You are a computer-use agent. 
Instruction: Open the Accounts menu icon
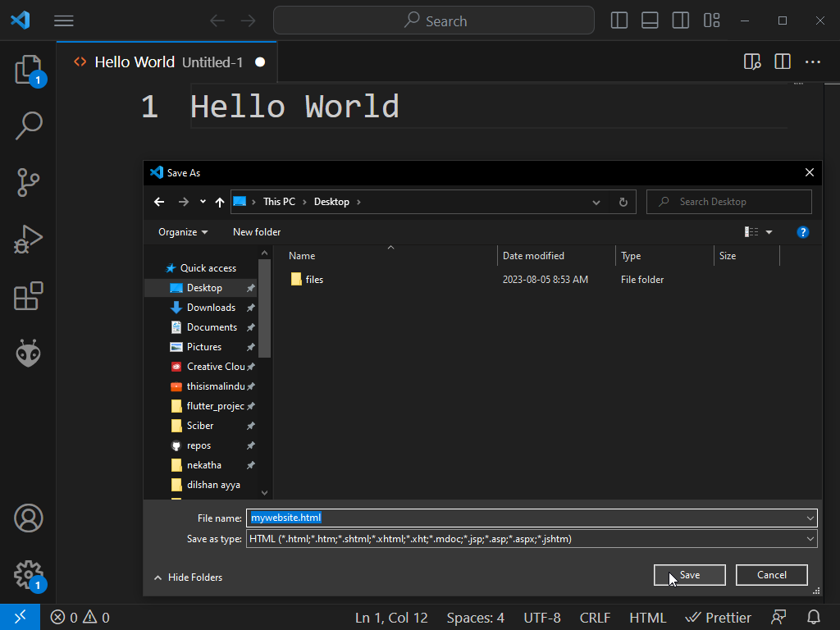pos(29,518)
